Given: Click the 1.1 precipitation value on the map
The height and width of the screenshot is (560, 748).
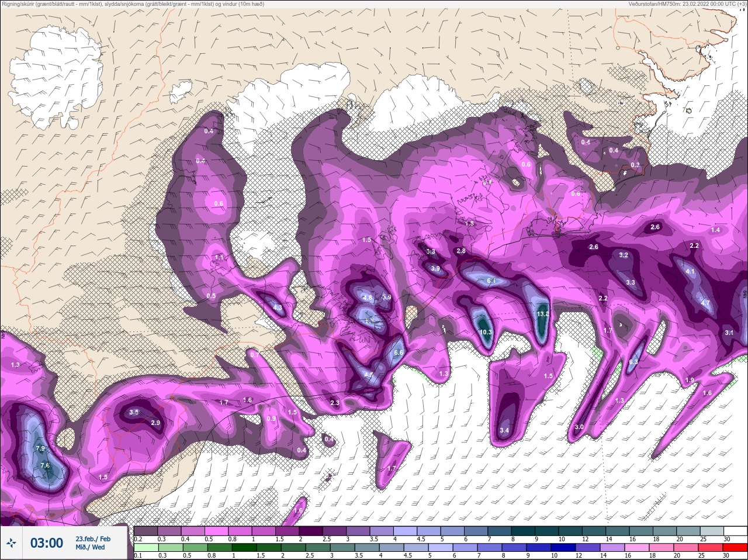Looking at the screenshot, I should coord(219,257).
